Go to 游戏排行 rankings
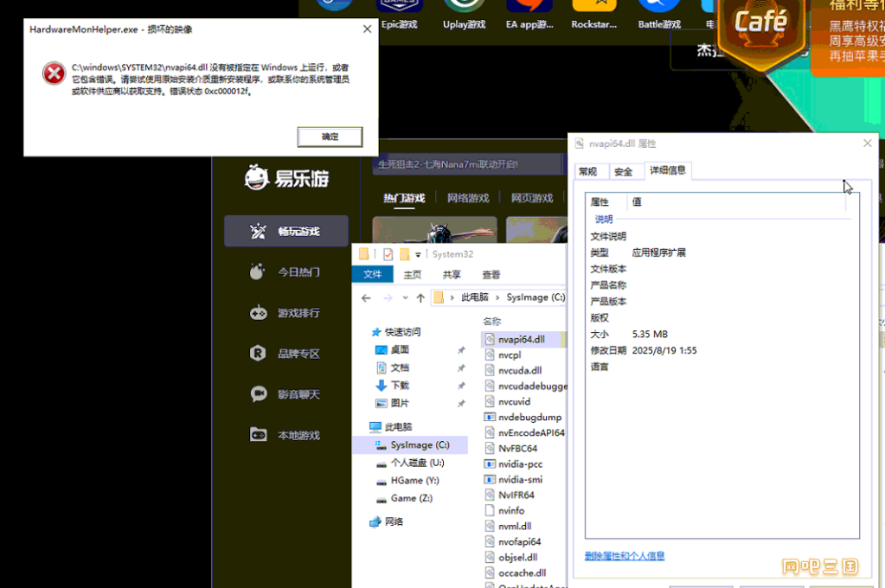The image size is (885, 588). [x=286, y=313]
